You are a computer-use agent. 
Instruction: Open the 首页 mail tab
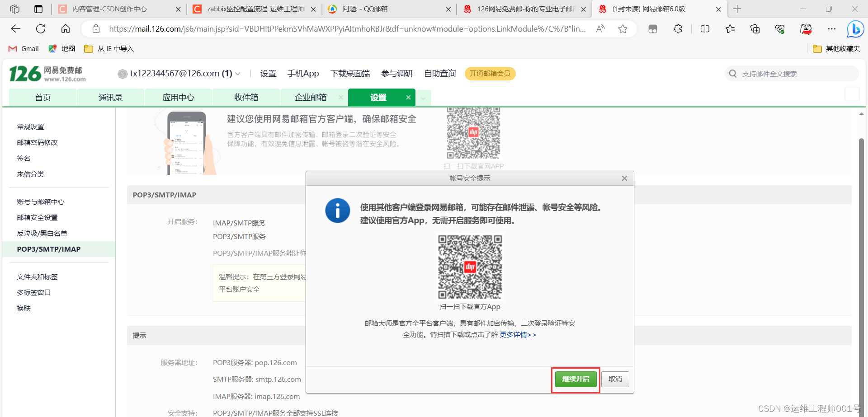[43, 98]
